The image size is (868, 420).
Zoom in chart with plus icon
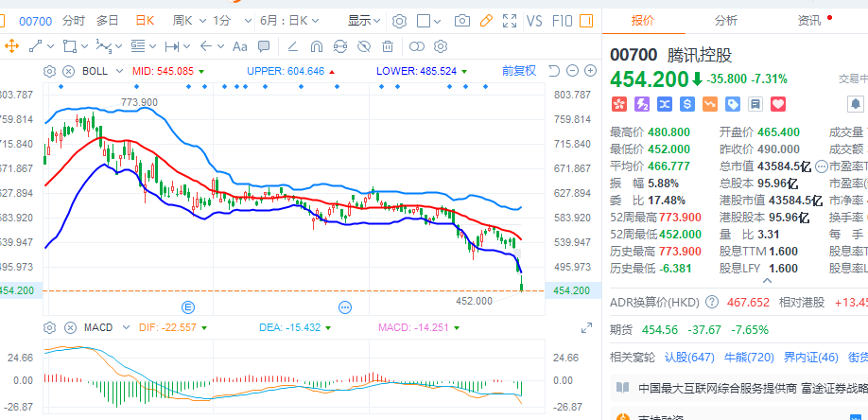(591, 70)
